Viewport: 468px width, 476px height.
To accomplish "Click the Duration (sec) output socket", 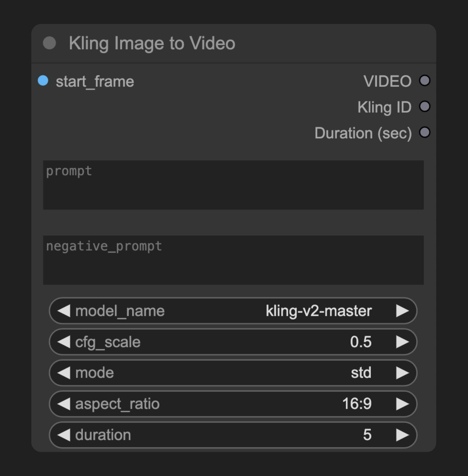I will [425, 133].
